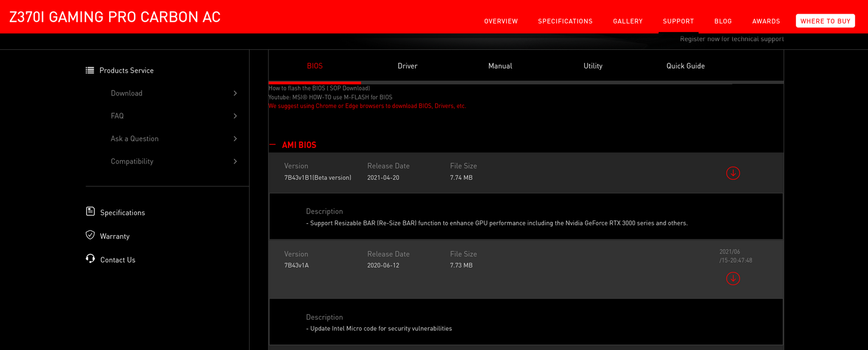The image size is (868, 350).
Task: Expand the Compatibility sidebar chevron
Action: 235,161
